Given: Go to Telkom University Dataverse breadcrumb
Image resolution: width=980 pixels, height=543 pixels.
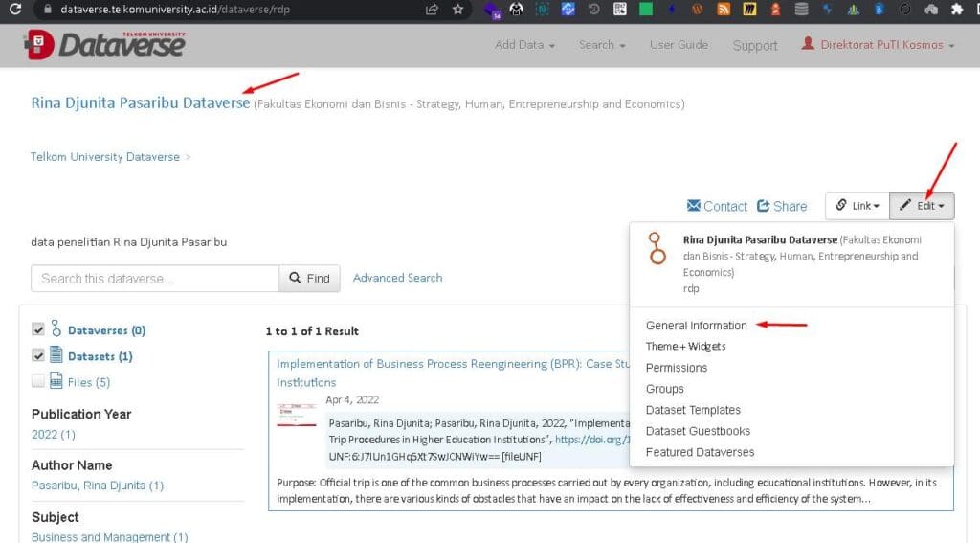Looking at the screenshot, I should 105,156.
